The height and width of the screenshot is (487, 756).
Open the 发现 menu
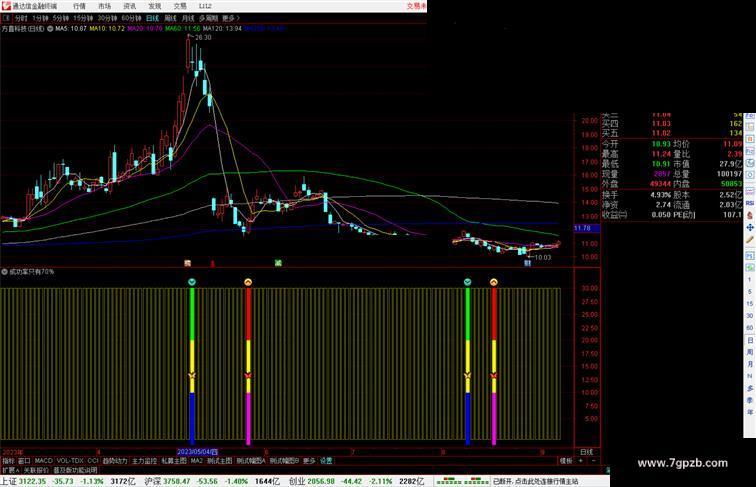tap(154, 6)
